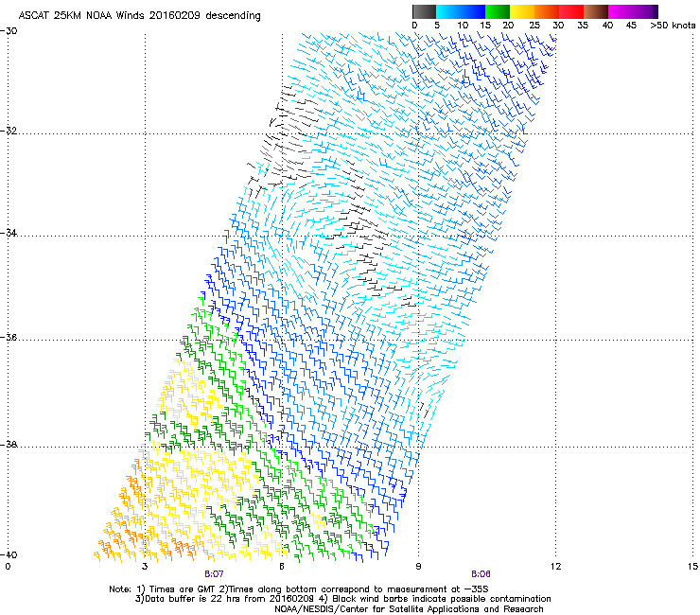Select the "-34" latitude axis label
The width and height of the screenshot is (700, 615).
pyautogui.click(x=9, y=233)
